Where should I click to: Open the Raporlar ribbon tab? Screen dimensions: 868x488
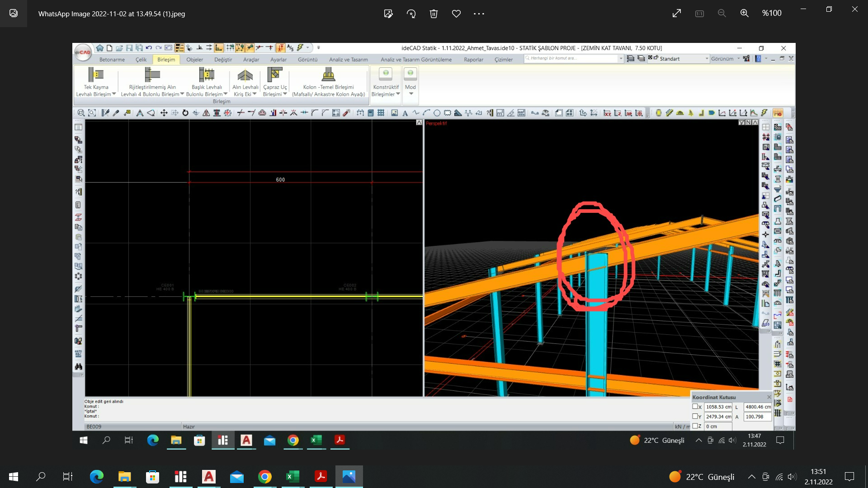473,60
